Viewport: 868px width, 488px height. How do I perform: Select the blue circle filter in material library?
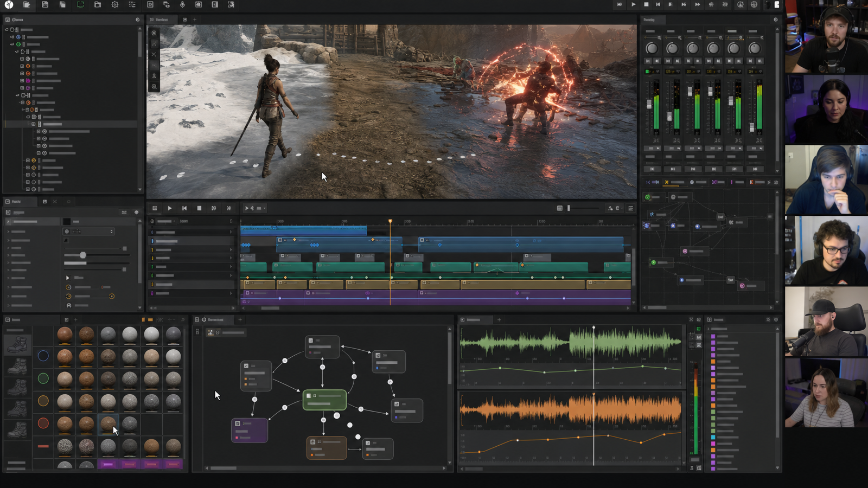[43, 356]
